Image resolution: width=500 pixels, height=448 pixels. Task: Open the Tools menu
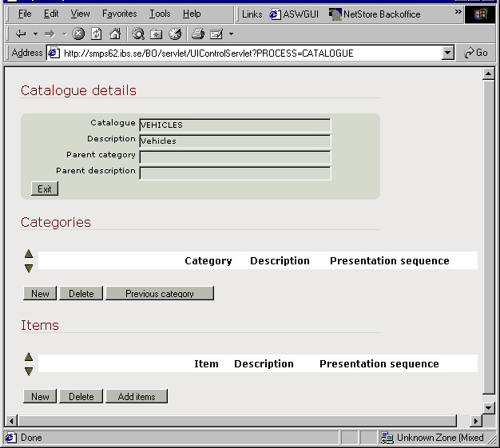pyautogui.click(x=160, y=14)
